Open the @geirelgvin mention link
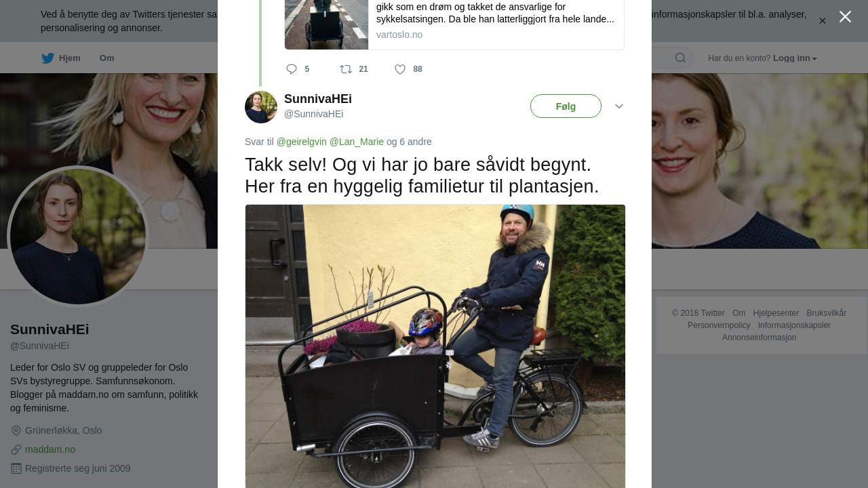The image size is (868, 488). 302,142
